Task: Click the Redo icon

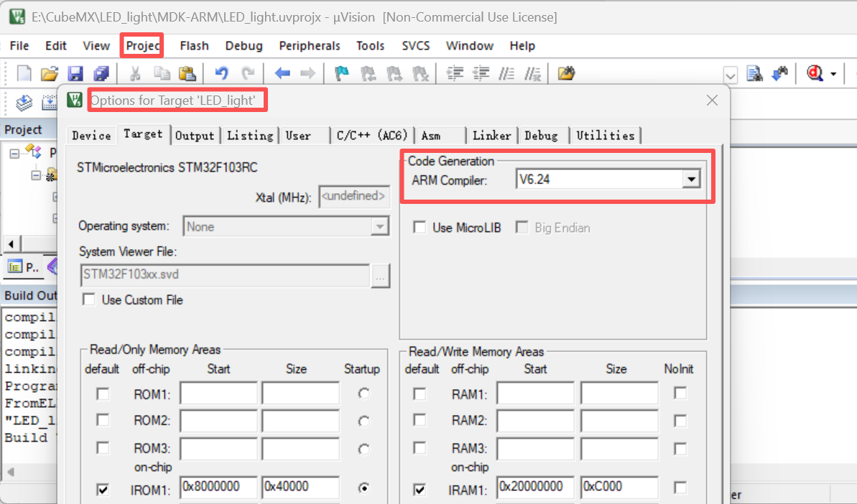Action: click(x=248, y=73)
